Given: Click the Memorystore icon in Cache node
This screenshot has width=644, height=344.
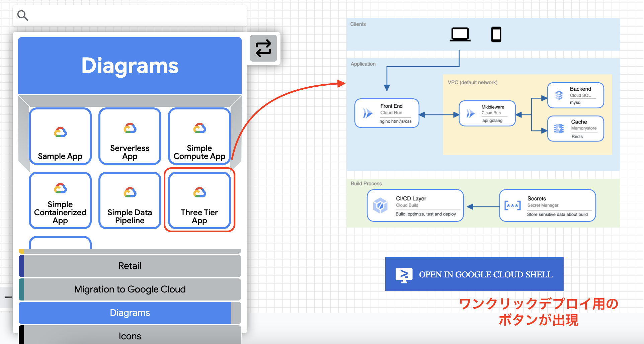Looking at the screenshot, I should 559,128.
